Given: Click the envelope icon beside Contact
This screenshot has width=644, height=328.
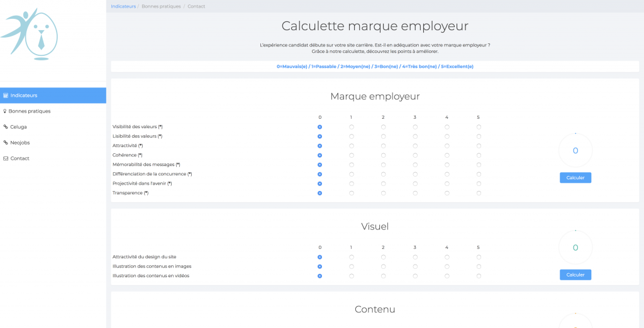Looking at the screenshot, I should (6, 158).
